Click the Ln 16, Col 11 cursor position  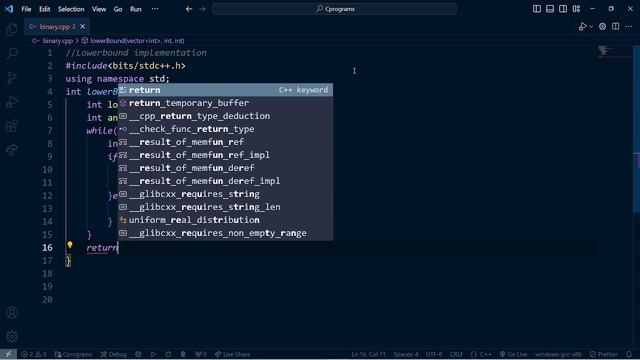click(x=368, y=354)
